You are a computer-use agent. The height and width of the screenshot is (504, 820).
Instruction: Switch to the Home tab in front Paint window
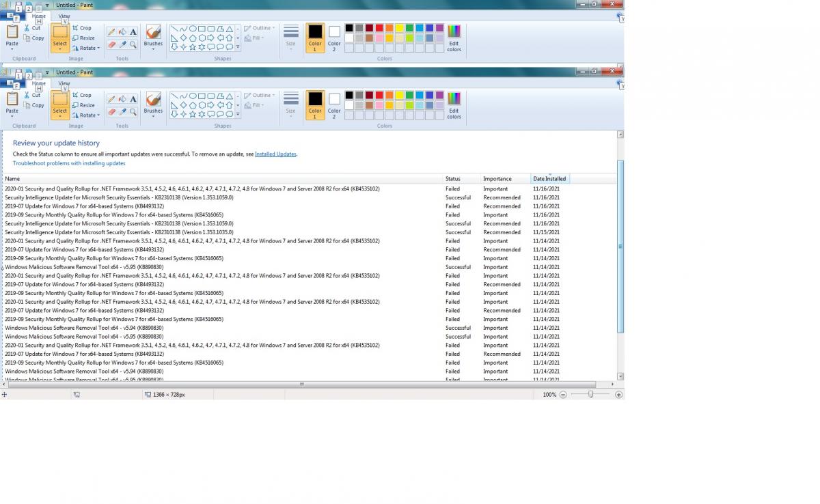click(x=39, y=83)
